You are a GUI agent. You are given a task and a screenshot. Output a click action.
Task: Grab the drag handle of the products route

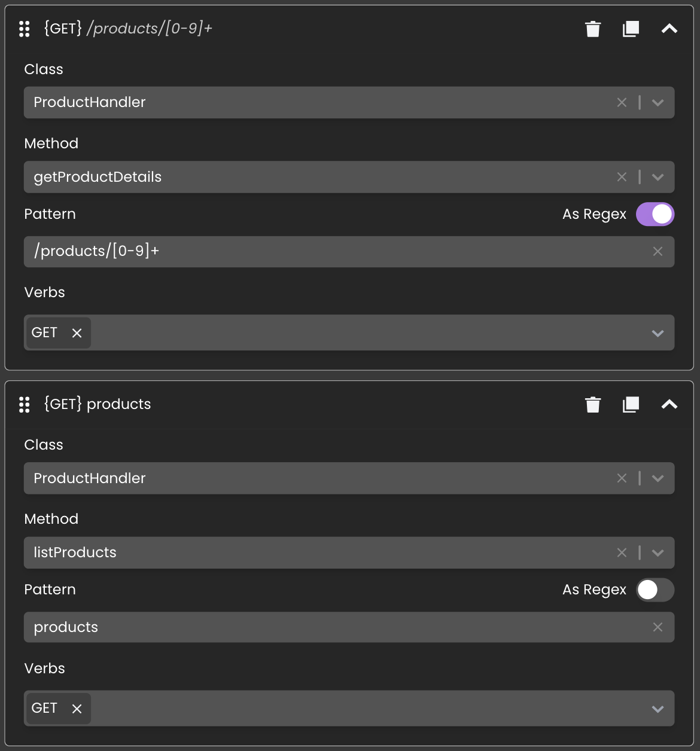click(25, 405)
